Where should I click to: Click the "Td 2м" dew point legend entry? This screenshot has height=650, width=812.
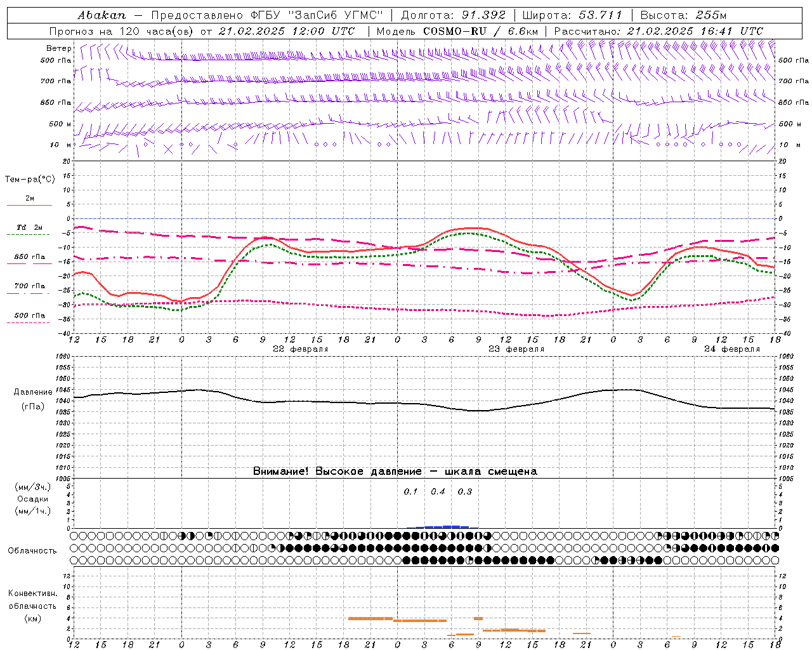click(30, 227)
